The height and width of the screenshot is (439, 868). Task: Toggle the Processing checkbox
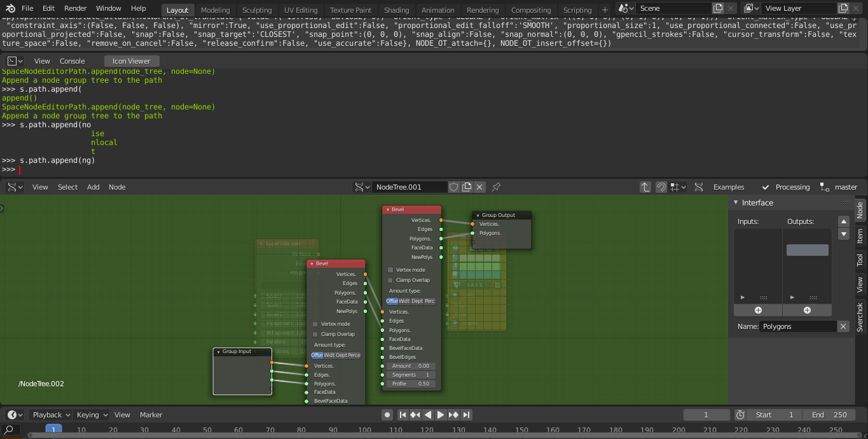coord(766,187)
